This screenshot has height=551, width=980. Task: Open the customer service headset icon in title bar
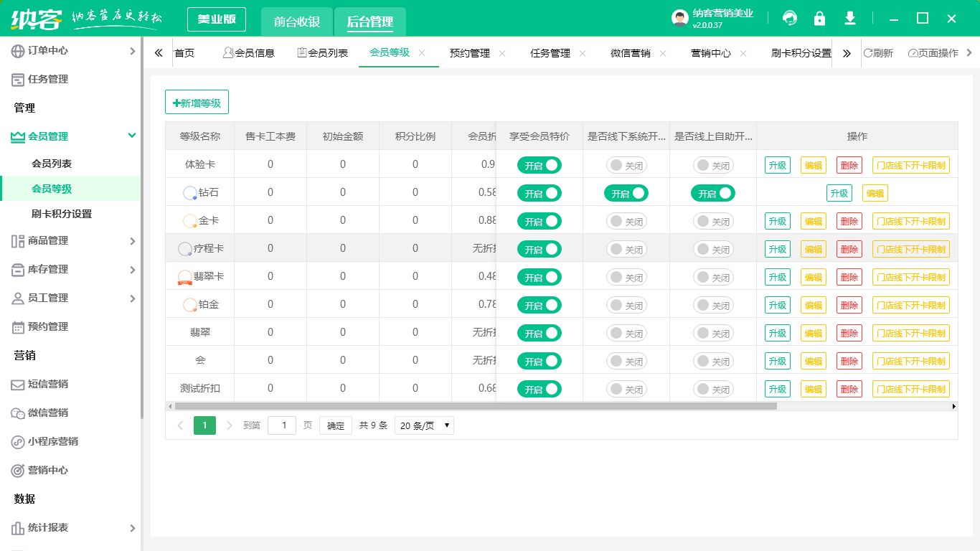790,18
